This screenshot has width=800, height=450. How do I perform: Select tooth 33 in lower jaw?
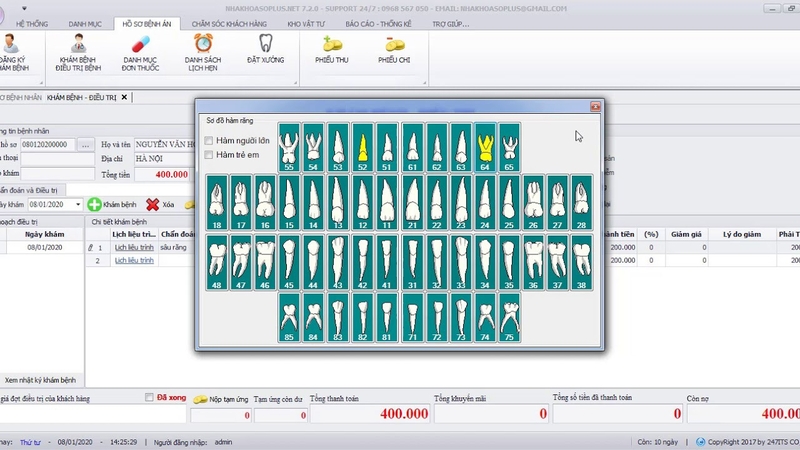point(461,262)
